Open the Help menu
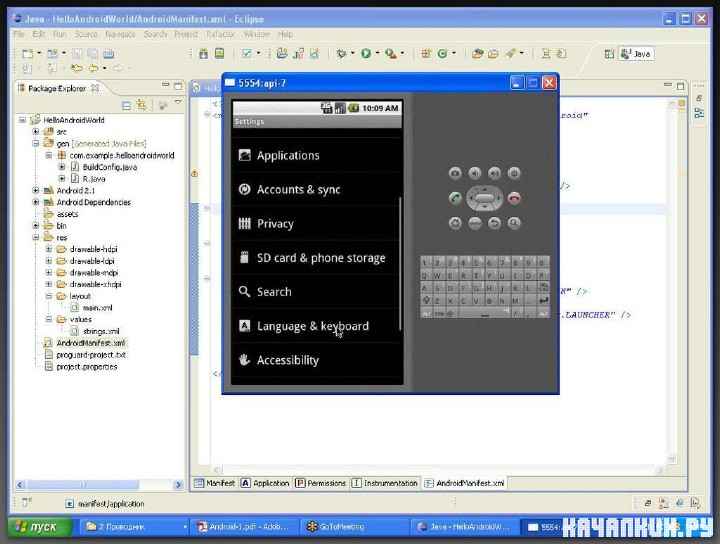The height and width of the screenshot is (544, 720). click(286, 34)
